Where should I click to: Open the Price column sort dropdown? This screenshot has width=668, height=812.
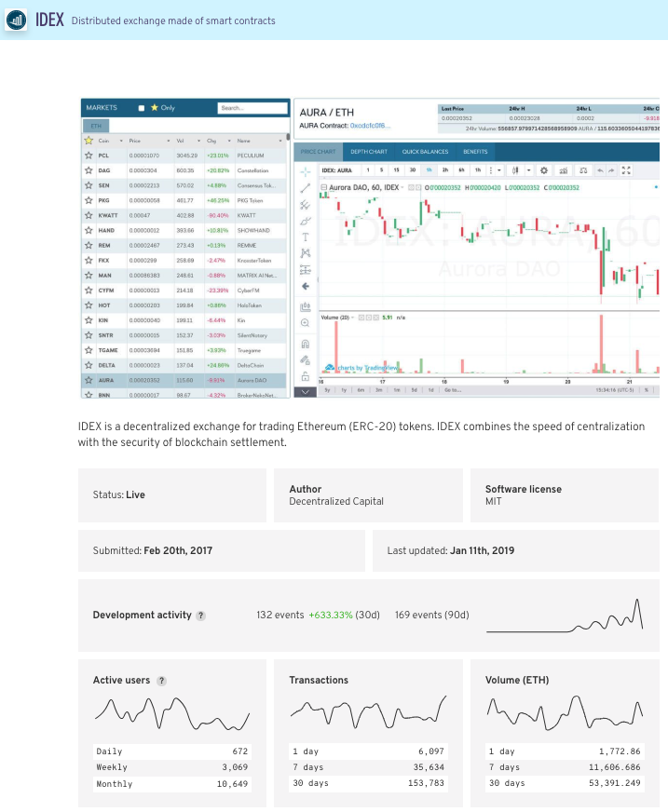pos(169,141)
